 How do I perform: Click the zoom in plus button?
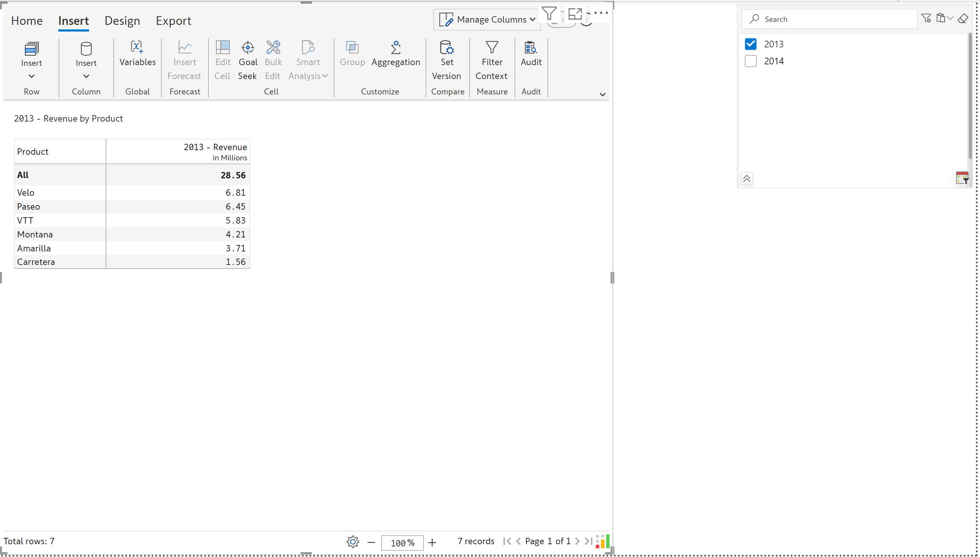click(x=432, y=542)
